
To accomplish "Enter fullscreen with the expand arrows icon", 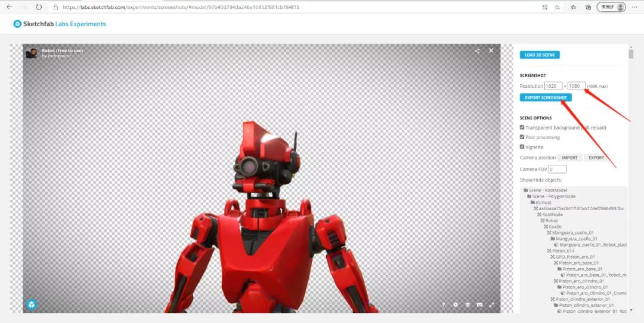I will (491, 305).
